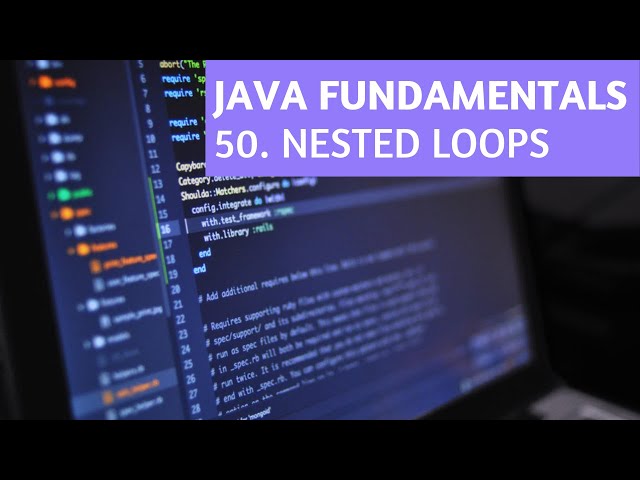Select line number 16 in the editor gutter

pyautogui.click(x=165, y=229)
